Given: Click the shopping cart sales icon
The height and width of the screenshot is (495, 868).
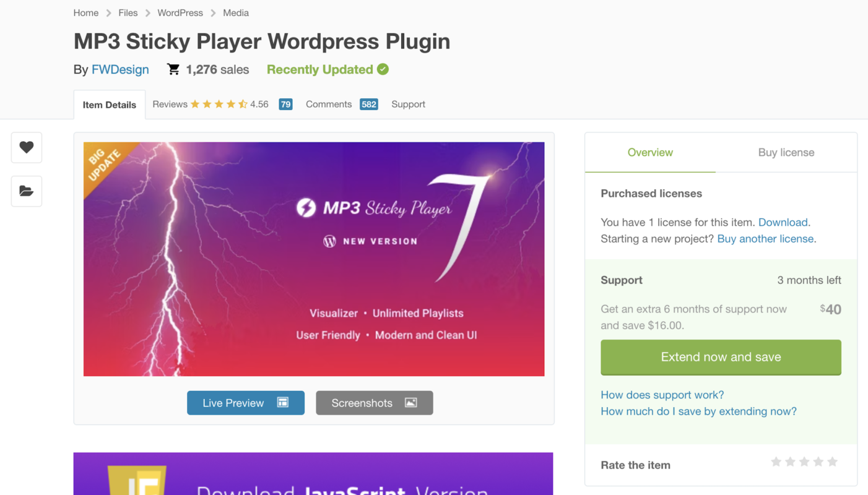Looking at the screenshot, I should coord(173,69).
